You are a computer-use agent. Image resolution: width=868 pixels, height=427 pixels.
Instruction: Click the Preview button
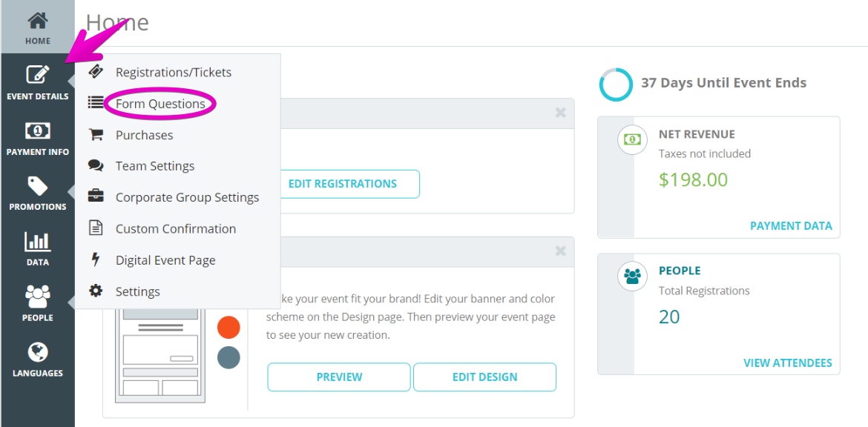(x=339, y=377)
